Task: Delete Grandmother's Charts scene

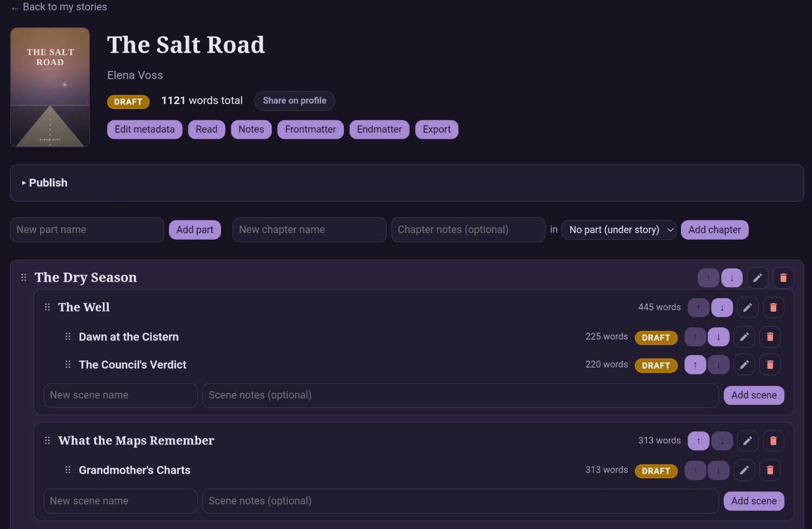Action: (770, 470)
